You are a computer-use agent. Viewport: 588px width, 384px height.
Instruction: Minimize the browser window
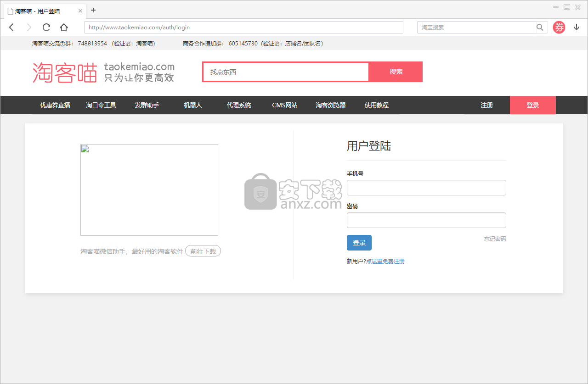coord(556,7)
